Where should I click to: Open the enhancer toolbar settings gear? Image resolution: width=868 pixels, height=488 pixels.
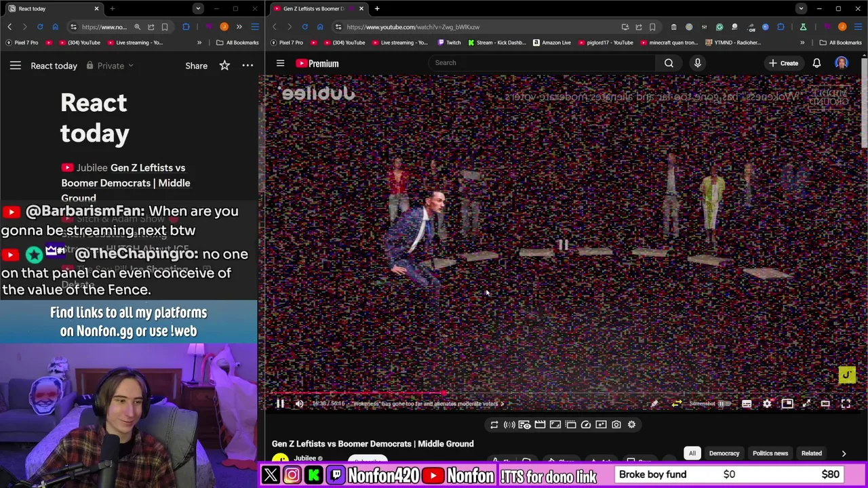pos(631,425)
